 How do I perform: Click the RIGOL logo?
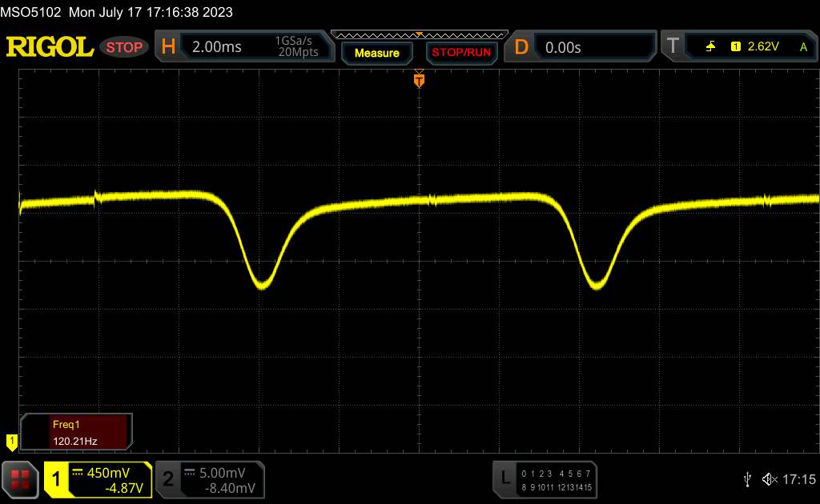point(50,47)
